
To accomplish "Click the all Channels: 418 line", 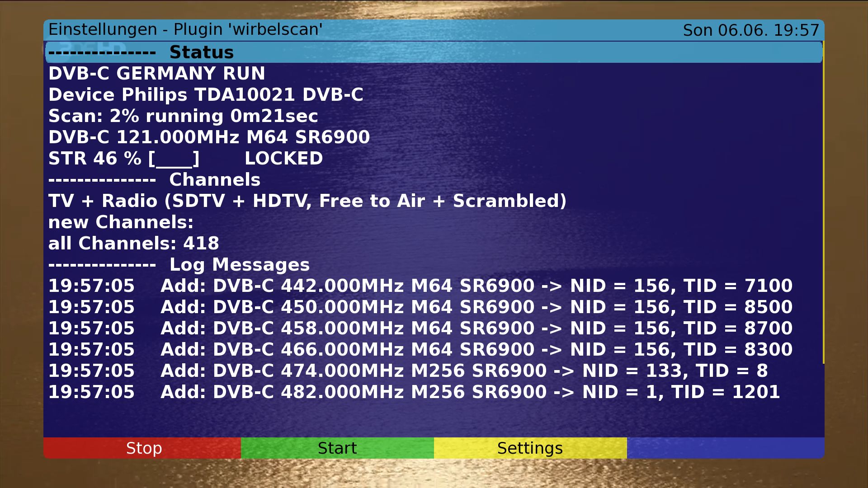I will (133, 244).
